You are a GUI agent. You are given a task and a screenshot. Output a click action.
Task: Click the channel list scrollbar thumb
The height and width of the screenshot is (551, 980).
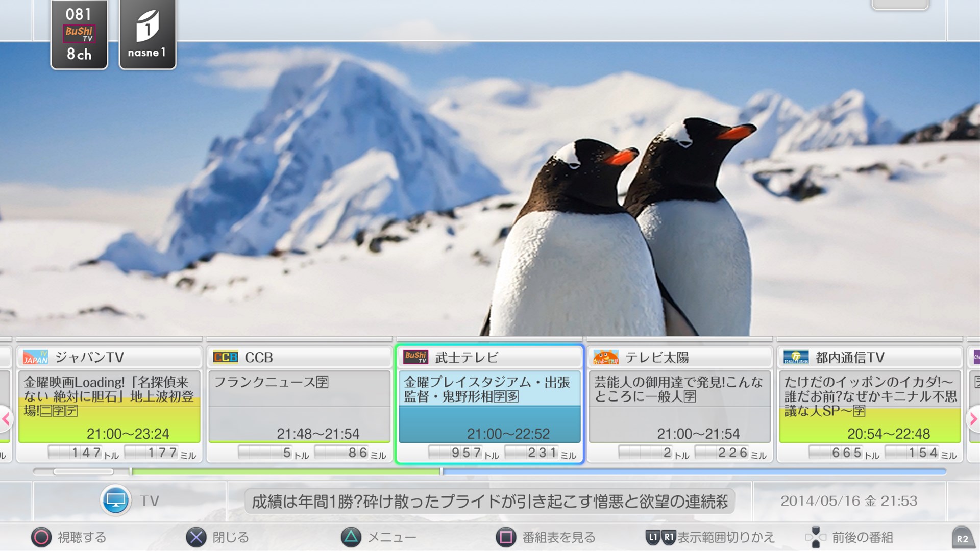click(x=83, y=472)
